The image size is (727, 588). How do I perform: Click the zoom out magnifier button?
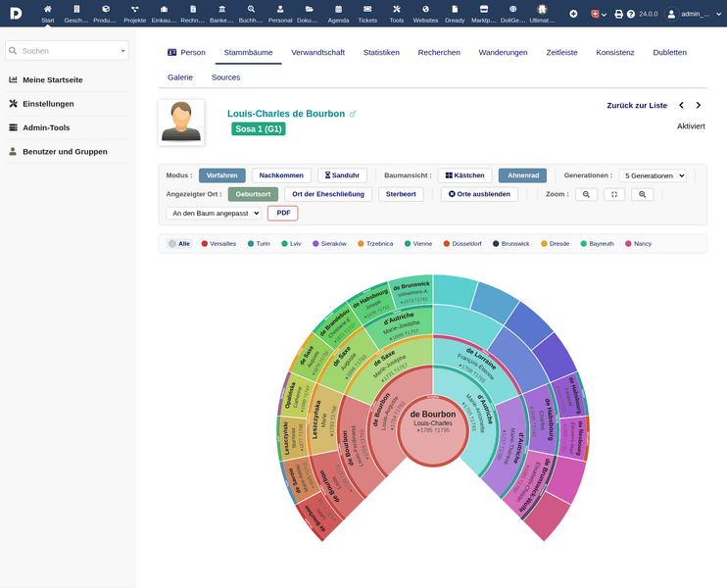[x=586, y=194]
